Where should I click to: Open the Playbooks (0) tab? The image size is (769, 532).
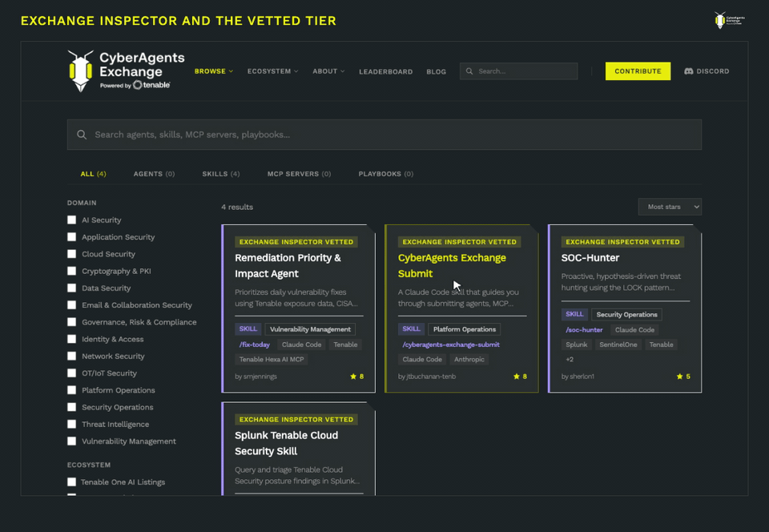[x=385, y=174]
